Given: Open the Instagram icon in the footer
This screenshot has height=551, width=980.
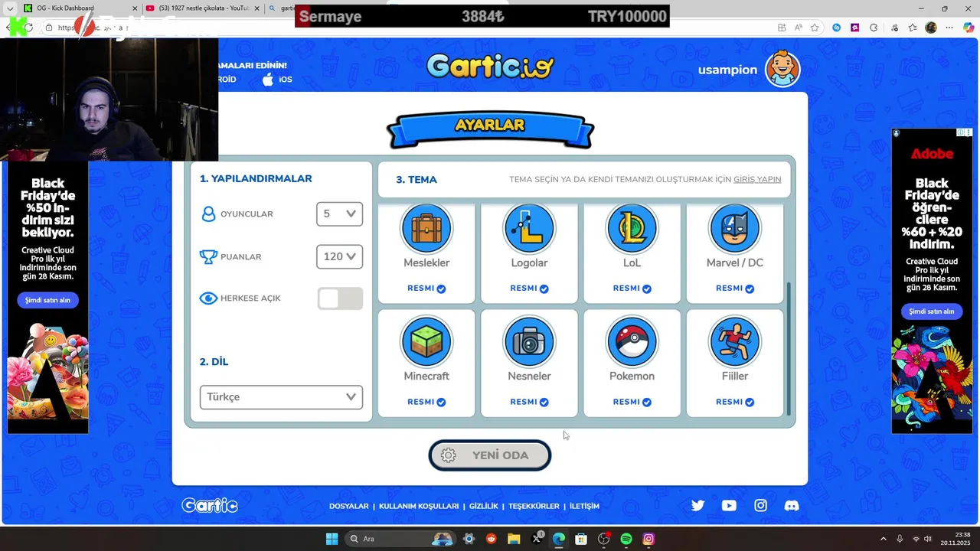Looking at the screenshot, I should pyautogui.click(x=760, y=505).
